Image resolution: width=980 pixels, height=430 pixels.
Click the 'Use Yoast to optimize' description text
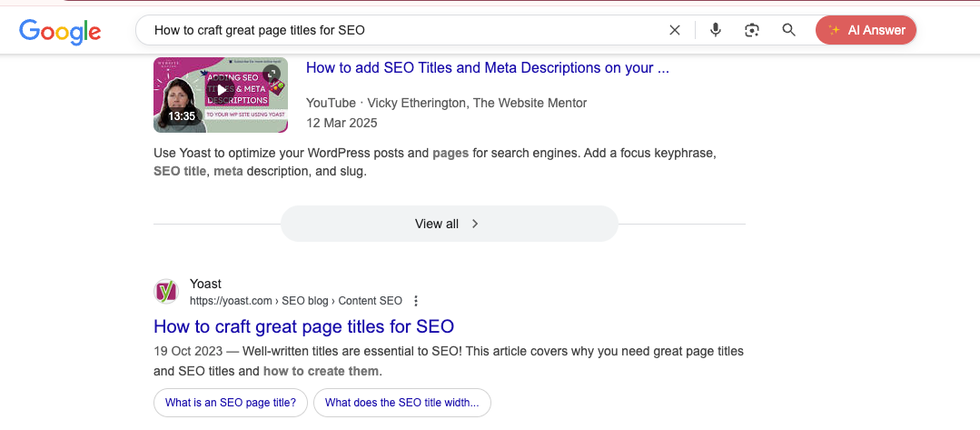click(x=434, y=162)
